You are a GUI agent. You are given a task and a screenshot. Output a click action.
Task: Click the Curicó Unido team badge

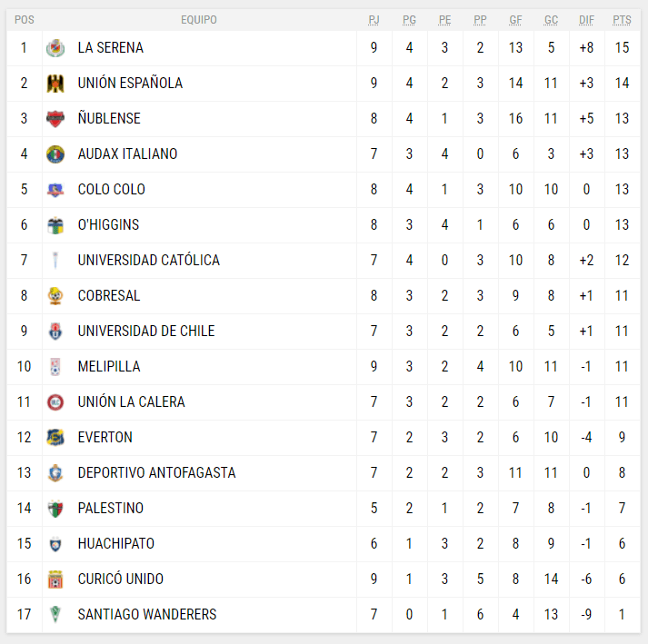55,580
